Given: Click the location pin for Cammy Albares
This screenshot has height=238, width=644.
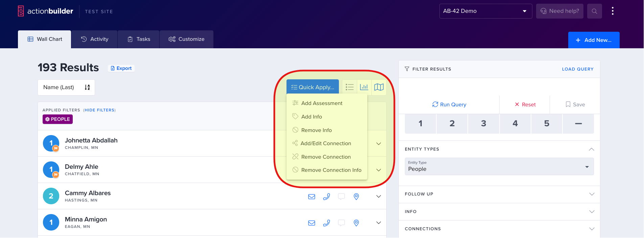Looking at the screenshot, I should (x=356, y=196).
